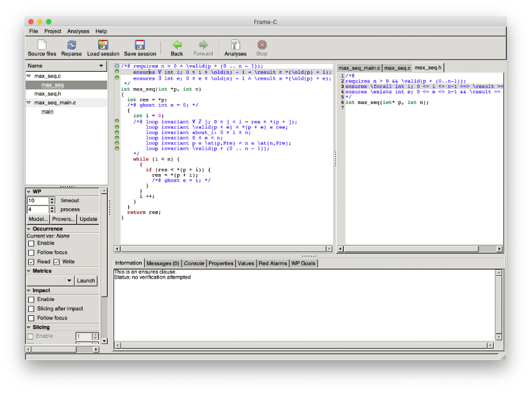The image size is (532, 393).
Task: Click the Reparse toolbar icon
Action: [71, 45]
